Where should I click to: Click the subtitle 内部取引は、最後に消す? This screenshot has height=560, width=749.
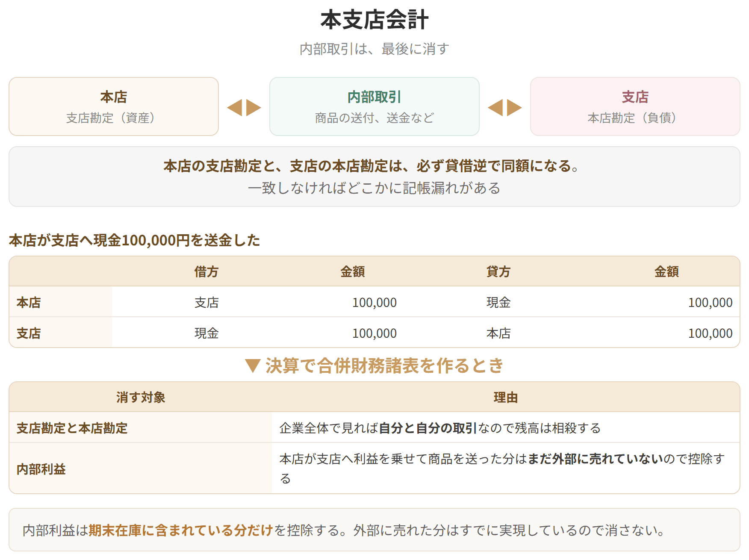coord(374,49)
